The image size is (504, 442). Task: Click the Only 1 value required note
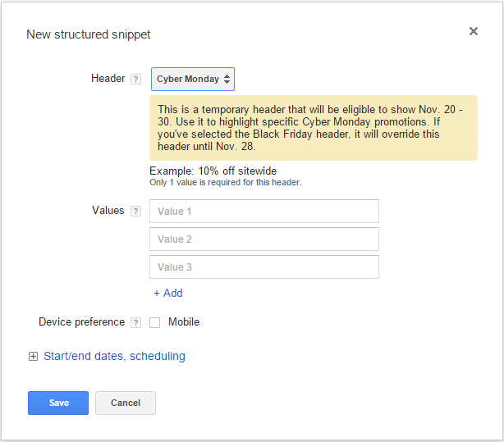pos(225,183)
